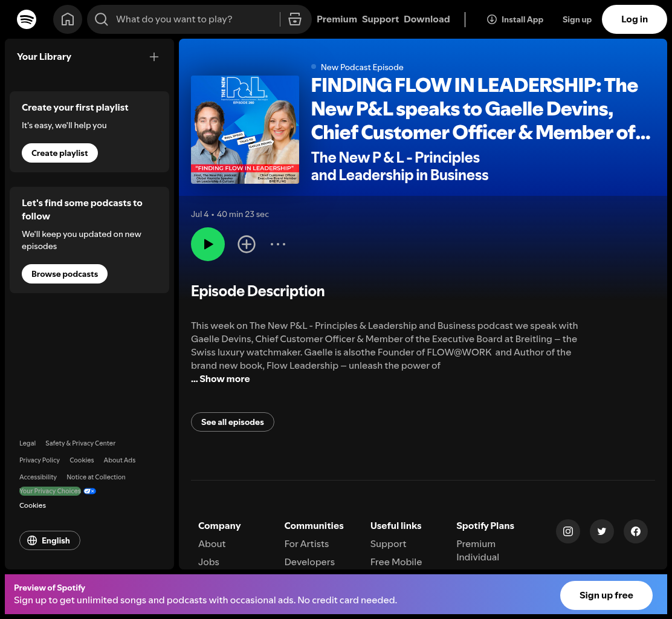The width and height of the screenshot is (672, 619).
Task: Click the Spotify logo
Action: [x=27, y=19]
